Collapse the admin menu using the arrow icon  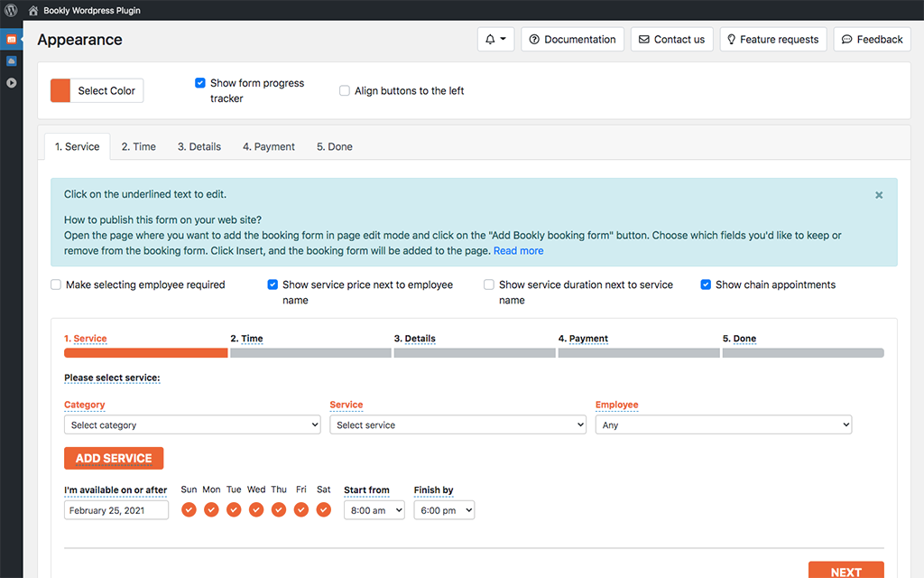12,83
